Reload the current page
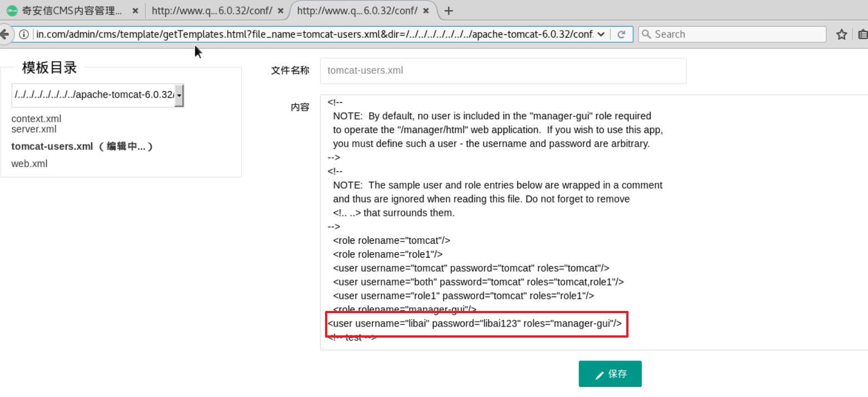Image resolution: width=868 pixels, height=397 pixels. [x=621, y=34]
